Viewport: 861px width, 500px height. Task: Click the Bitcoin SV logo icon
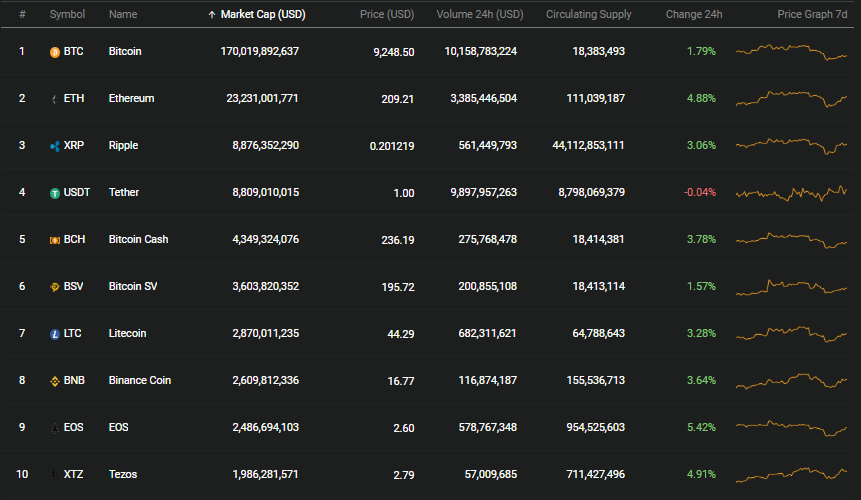55,287
